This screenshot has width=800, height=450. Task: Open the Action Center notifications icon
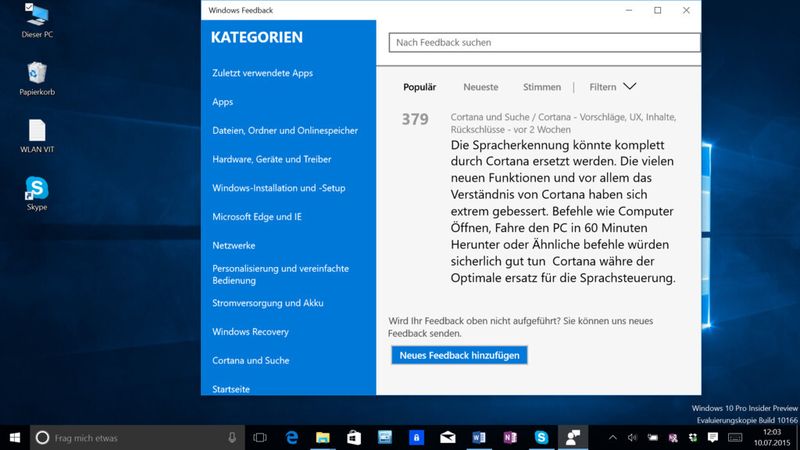(713, 438)
